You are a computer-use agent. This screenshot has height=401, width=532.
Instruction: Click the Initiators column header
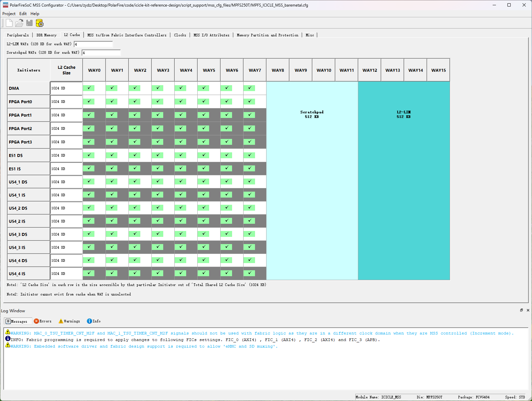tap(29, 70)
